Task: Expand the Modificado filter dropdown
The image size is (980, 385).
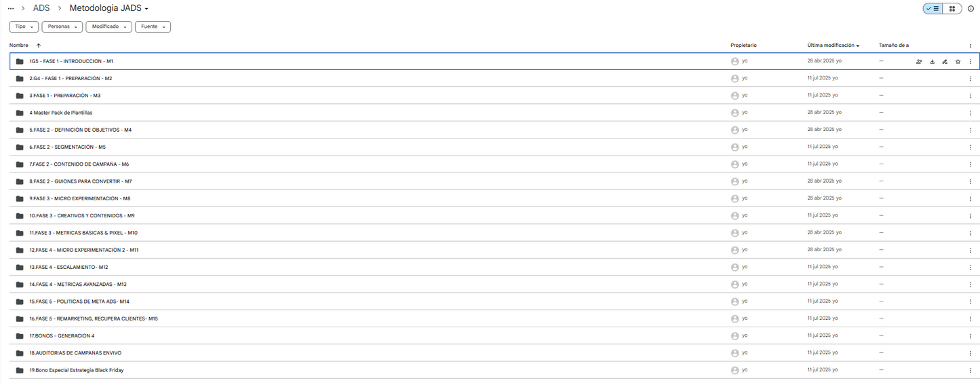Action: tap(109, 26)
